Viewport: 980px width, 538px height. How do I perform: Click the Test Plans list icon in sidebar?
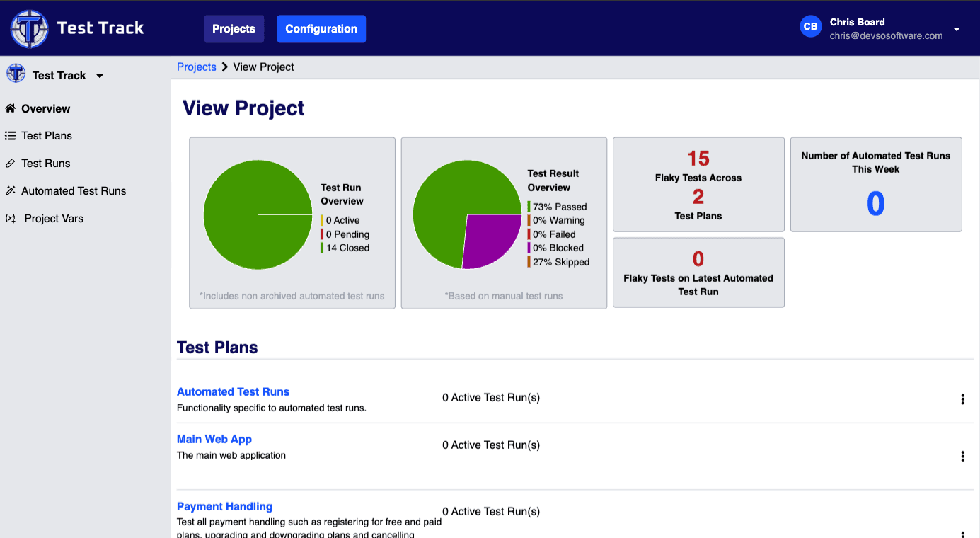tap(11, 135)
